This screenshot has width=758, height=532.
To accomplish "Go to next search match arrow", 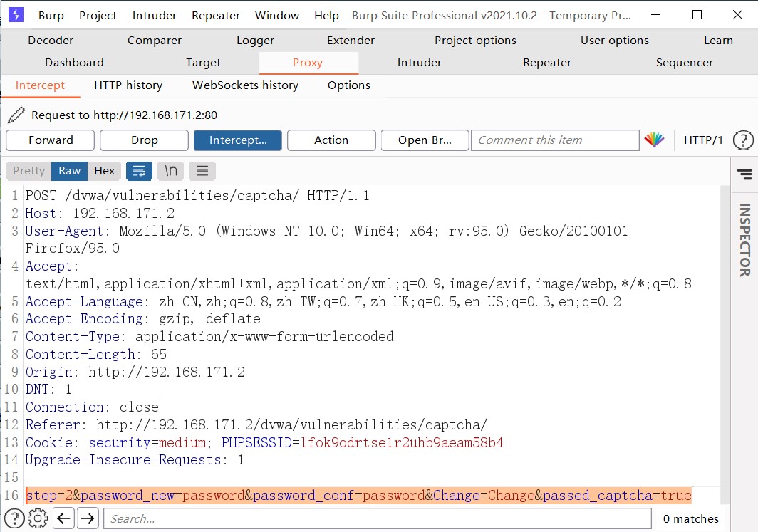I will 88,518.
